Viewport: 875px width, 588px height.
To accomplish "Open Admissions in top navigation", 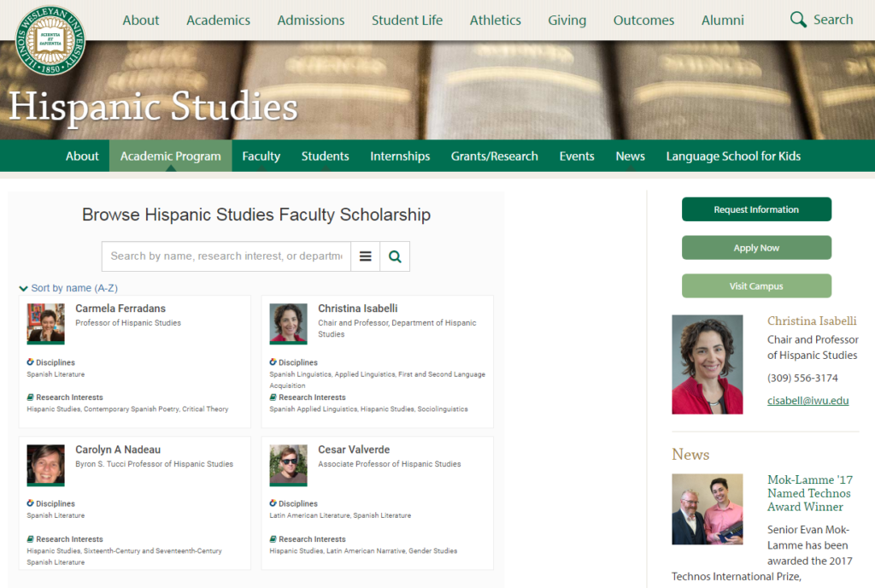I will [311, 20].
